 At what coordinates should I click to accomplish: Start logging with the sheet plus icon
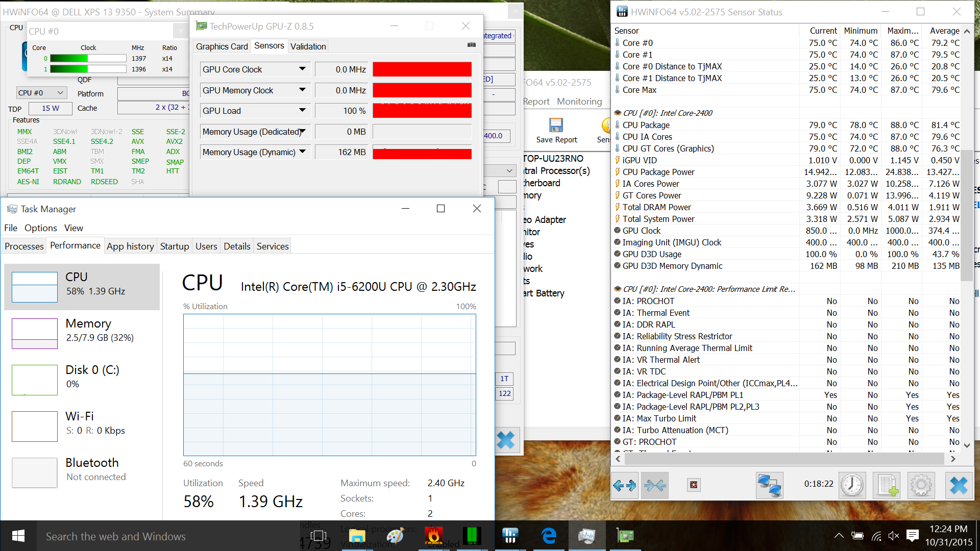pyautogui.click(x=887, y=485)
